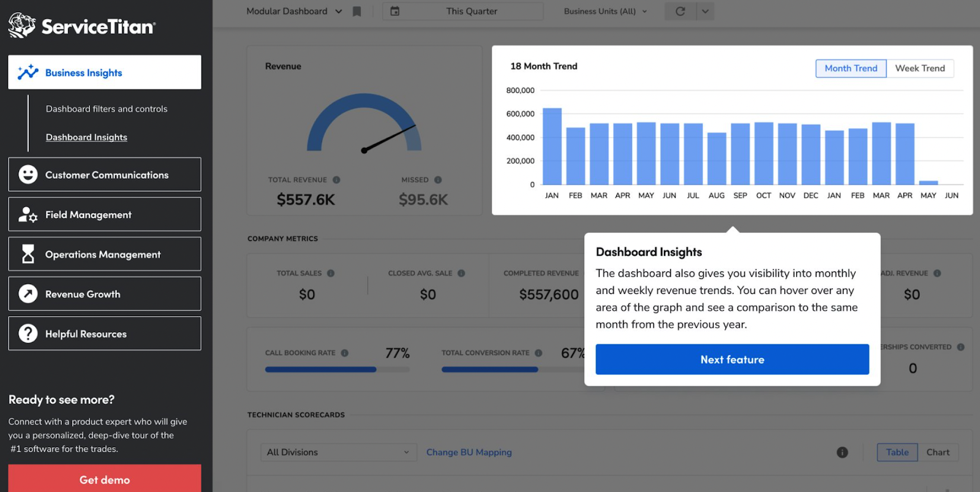
Task: Go to Dashboard Insights step
Action: pyautogui.click(x=86, y=137)
